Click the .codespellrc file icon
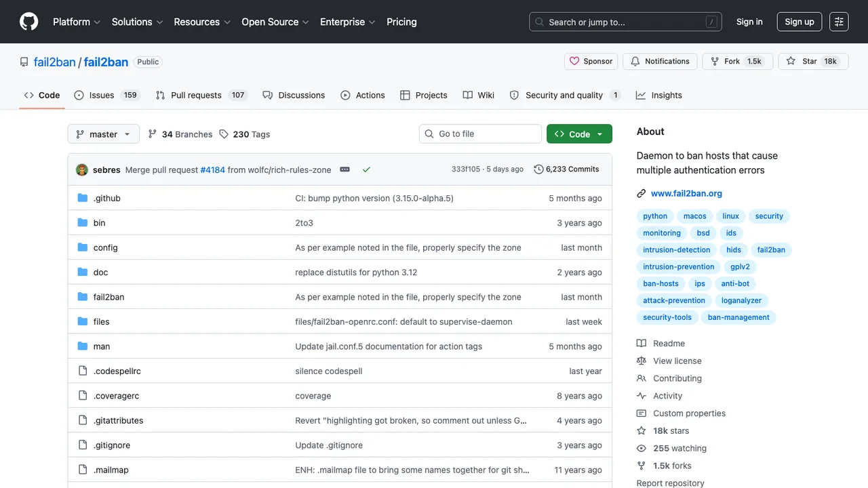This screenshot has height=488, width=868. pos(83,371)
